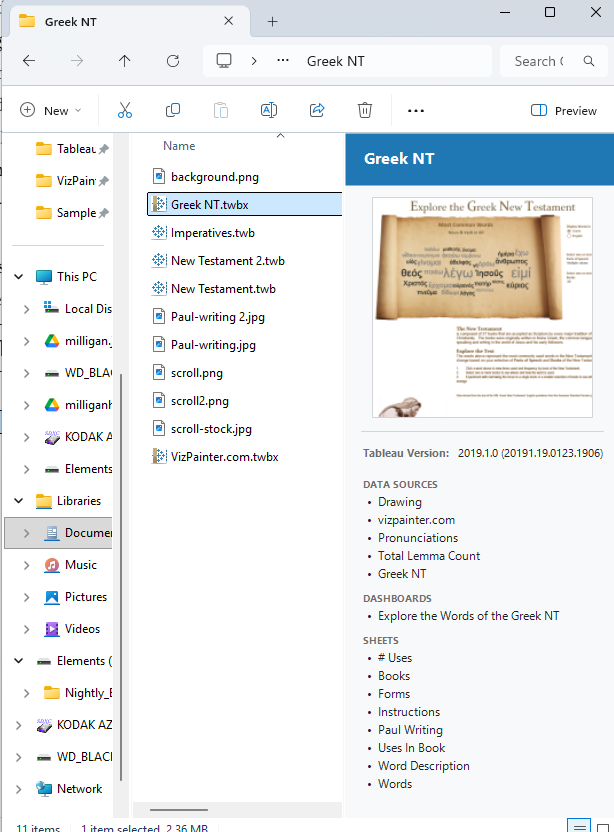Click the 'Instructions' sheet entry
The image size is (614, 832).
409,712
